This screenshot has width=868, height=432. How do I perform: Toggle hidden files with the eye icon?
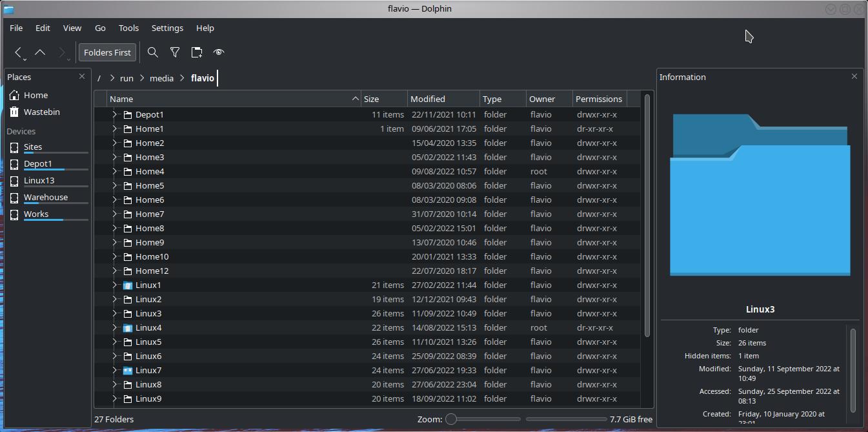pos(219,52)
